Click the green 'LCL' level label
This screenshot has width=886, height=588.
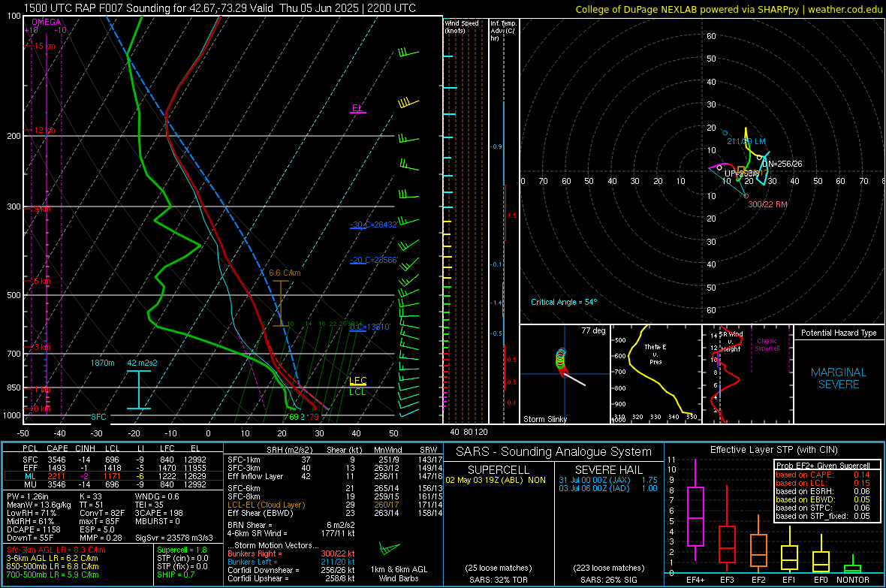point(357,392)
